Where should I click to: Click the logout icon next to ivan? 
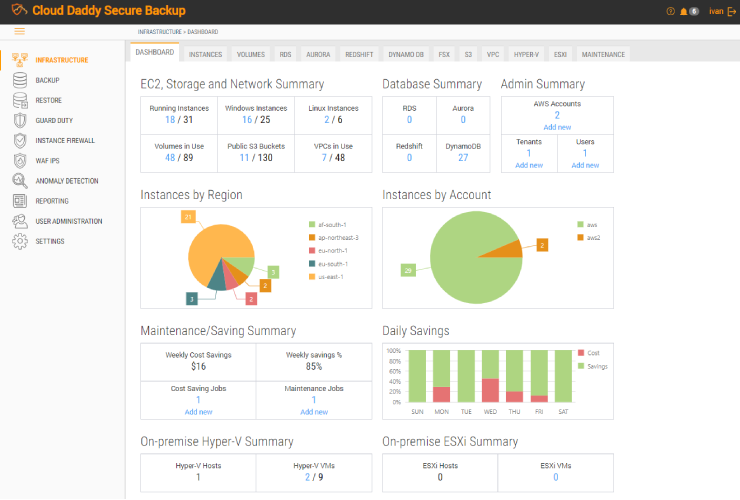click(x=731, y=12)
